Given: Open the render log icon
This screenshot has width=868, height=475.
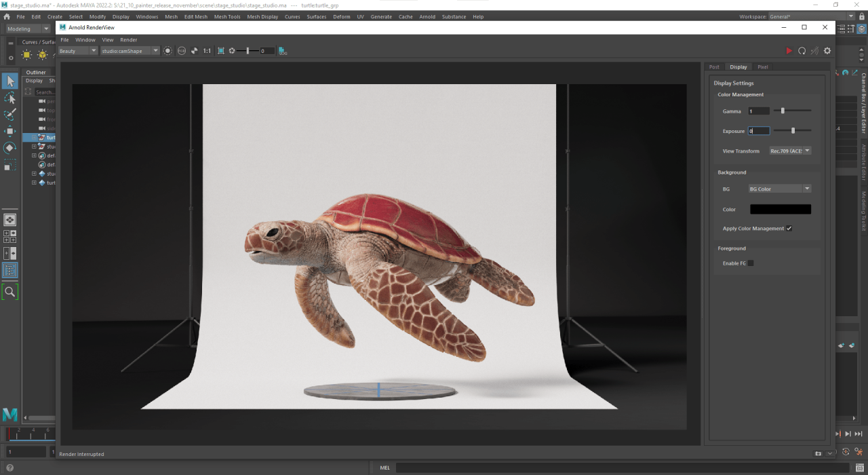Looking at the screenshot, I should (282, 51).
